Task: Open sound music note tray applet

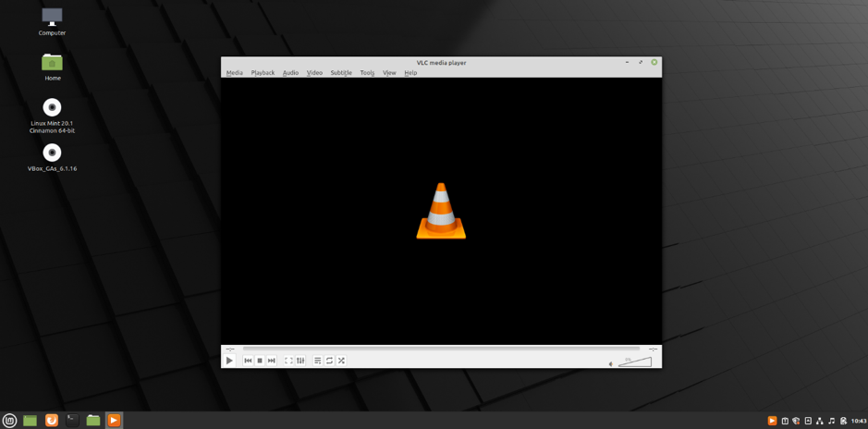Action: point(831,421)
